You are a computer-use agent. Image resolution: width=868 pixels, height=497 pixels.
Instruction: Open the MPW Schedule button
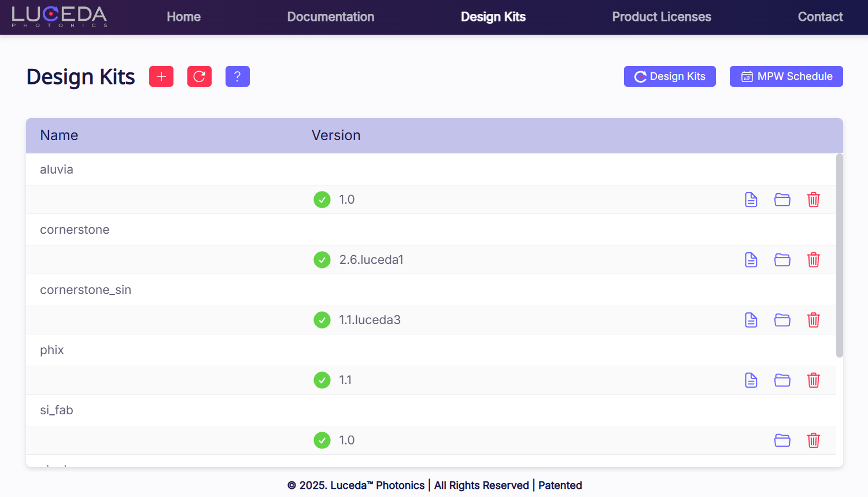click(786, 76)
